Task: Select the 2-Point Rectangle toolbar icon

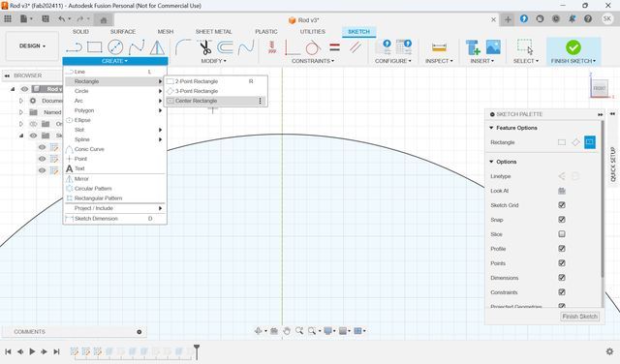Action: pos(95,47)
